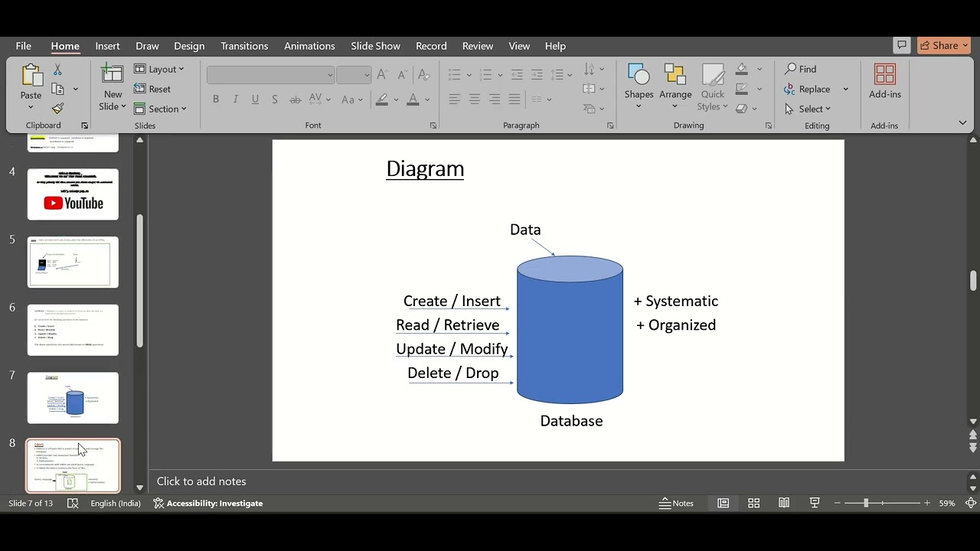Click Reset slide button
Screen dimensions: 980x551
[x=152, y=89]
